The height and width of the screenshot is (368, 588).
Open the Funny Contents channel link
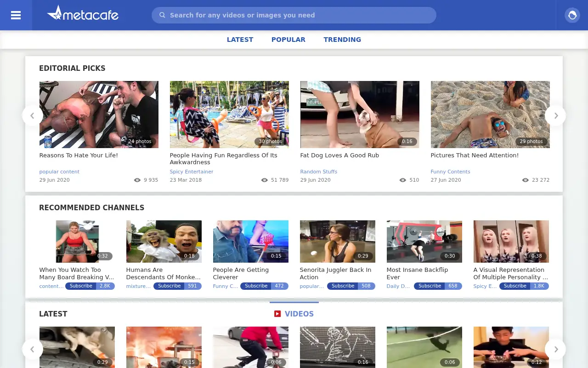click(451, 172)
